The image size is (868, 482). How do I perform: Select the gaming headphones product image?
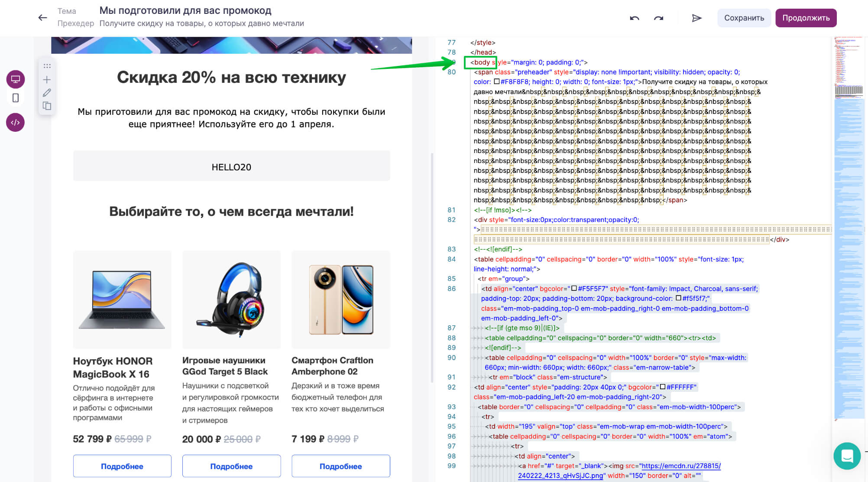click(x=231, y=300)
